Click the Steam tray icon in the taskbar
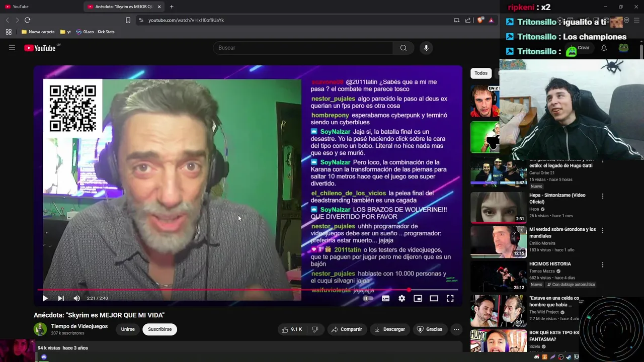Viewport: 644px width, 362px height. point(569,357)
